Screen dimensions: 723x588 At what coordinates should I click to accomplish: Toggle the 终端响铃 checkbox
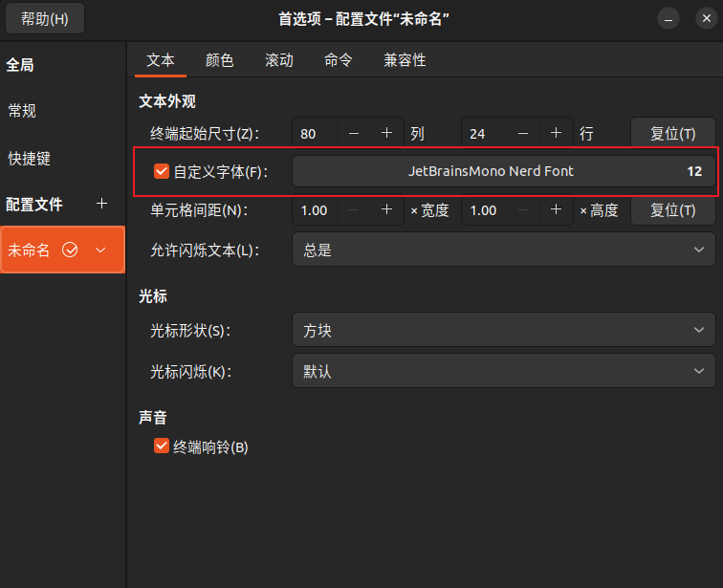[x=162, y=446]
